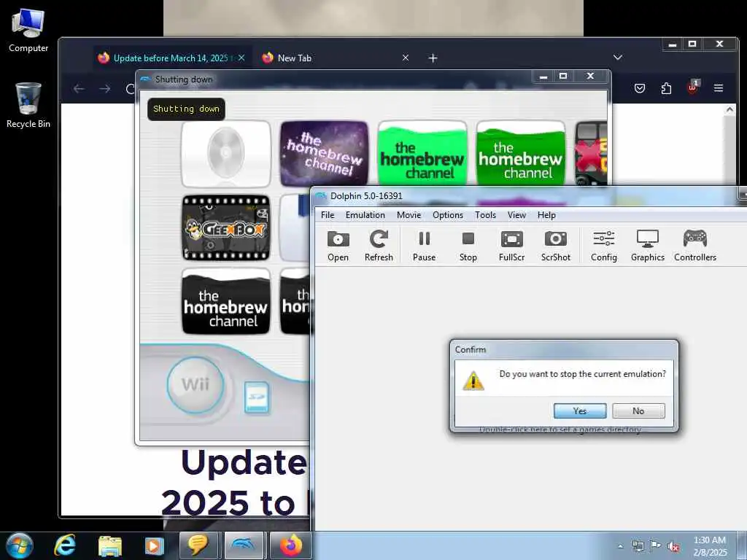Show hidden tray icons arrow

coord(620,546)
